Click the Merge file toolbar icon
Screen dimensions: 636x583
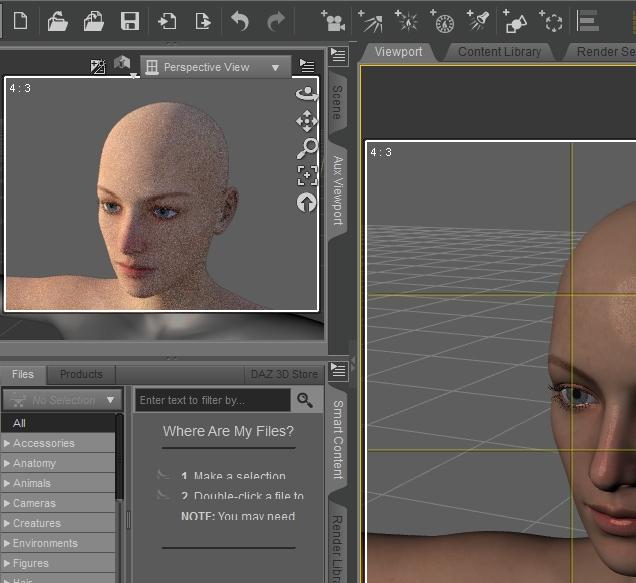coord(94,21)
